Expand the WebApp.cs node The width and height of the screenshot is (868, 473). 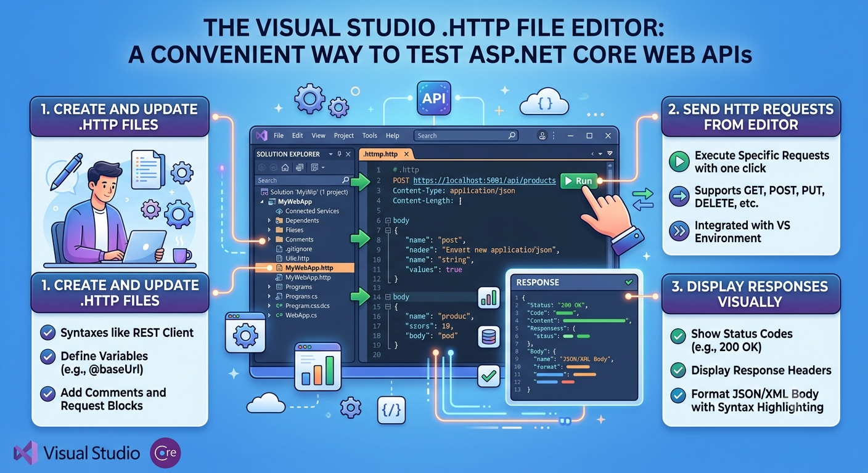269,315
